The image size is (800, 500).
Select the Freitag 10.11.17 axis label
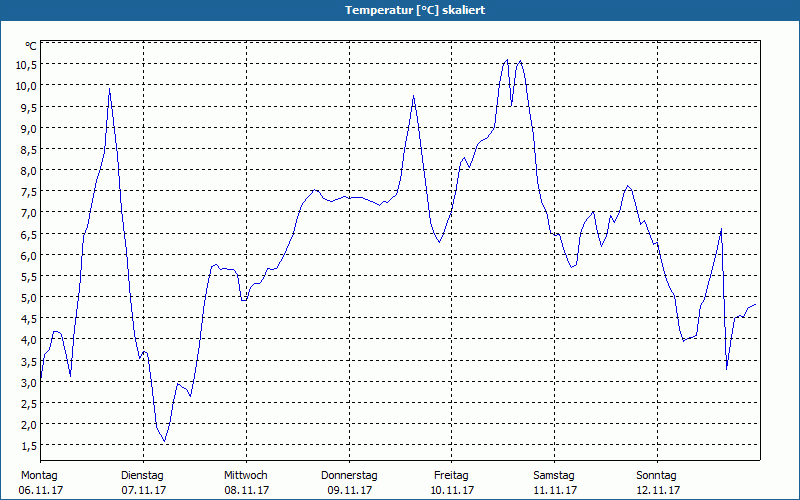click(452, 483)
